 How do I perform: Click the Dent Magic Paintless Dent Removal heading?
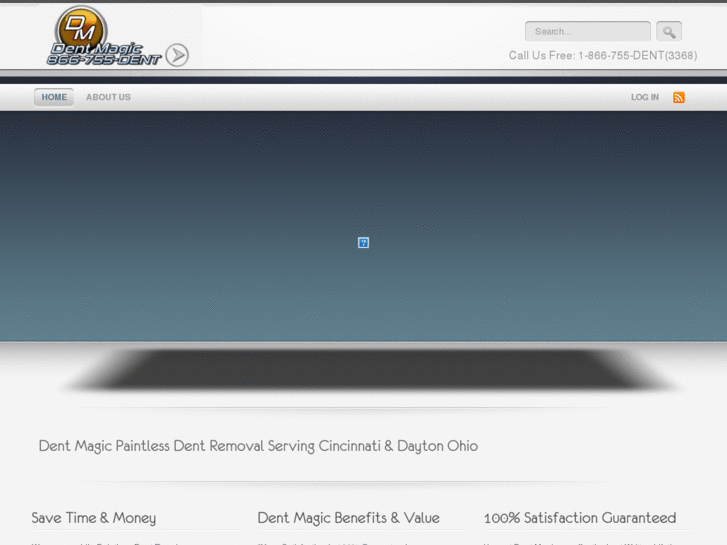[258, 446]
